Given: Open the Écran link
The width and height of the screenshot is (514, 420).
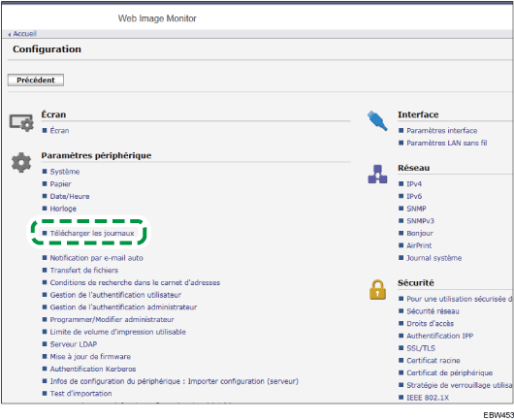Looking at the screenshot, I should pos(59,131).
